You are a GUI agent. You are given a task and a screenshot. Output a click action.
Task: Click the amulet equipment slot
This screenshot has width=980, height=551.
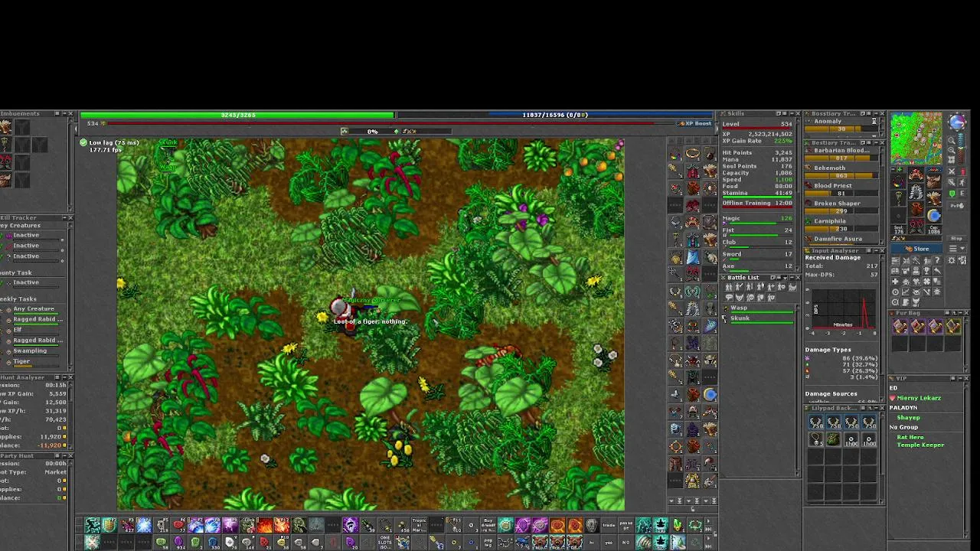[899, 181]
